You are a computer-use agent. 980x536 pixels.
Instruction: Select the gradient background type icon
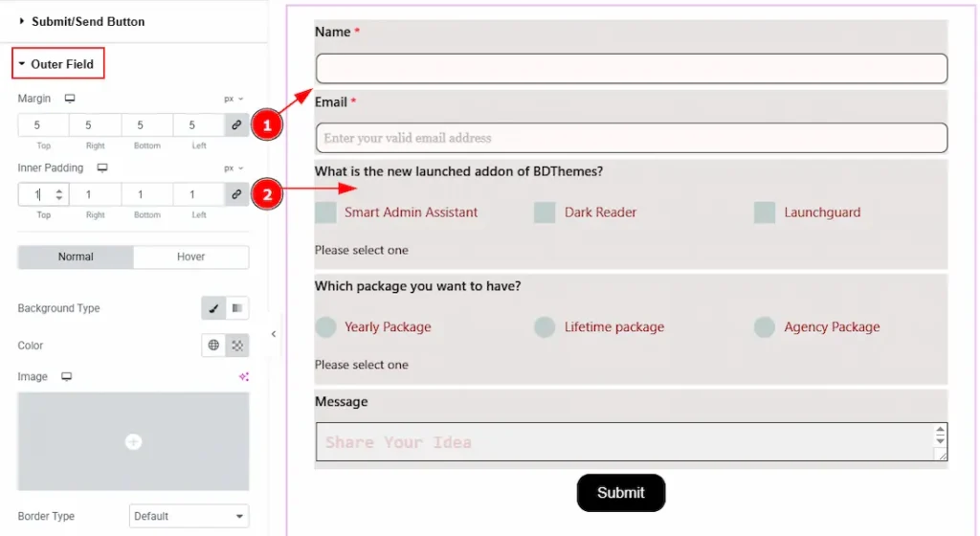pos(237,308)
